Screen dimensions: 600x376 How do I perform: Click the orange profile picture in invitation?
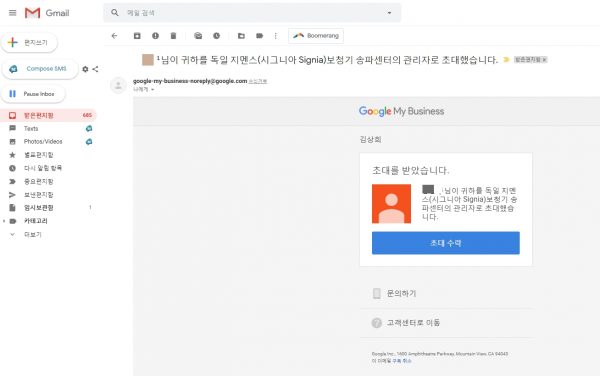pos(391,203)
